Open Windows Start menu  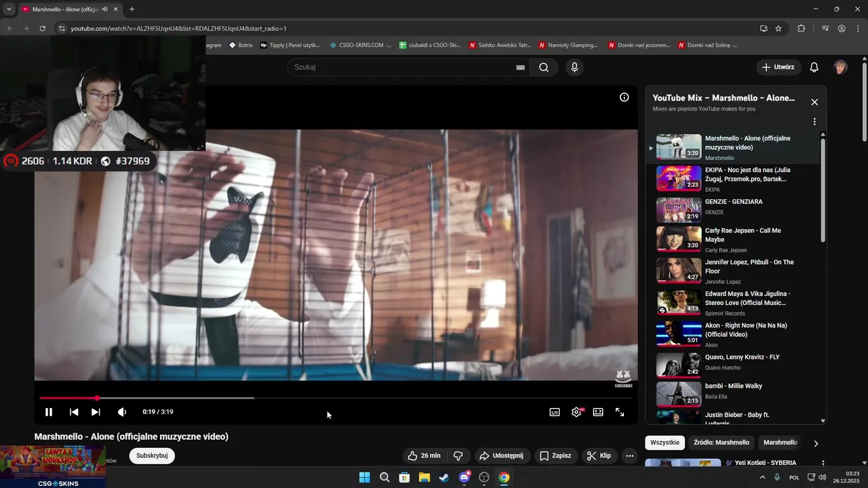pyautogui.click(x=364, y=477)
